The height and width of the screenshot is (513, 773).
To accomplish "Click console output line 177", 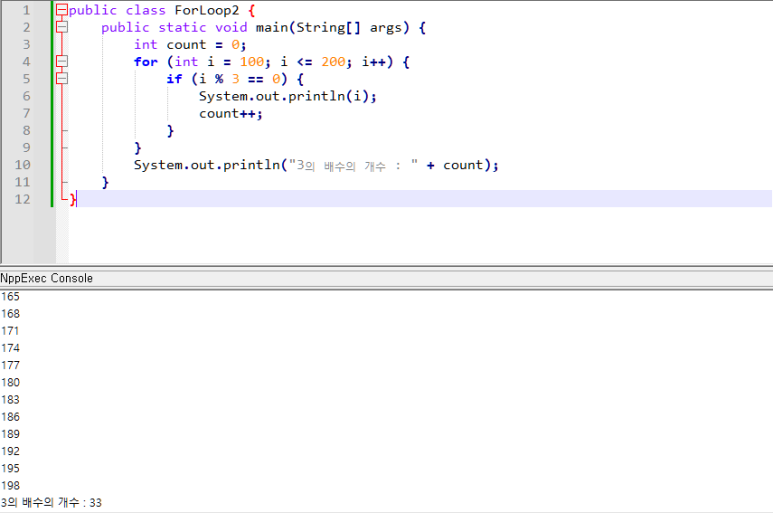I will pos(10,365).
